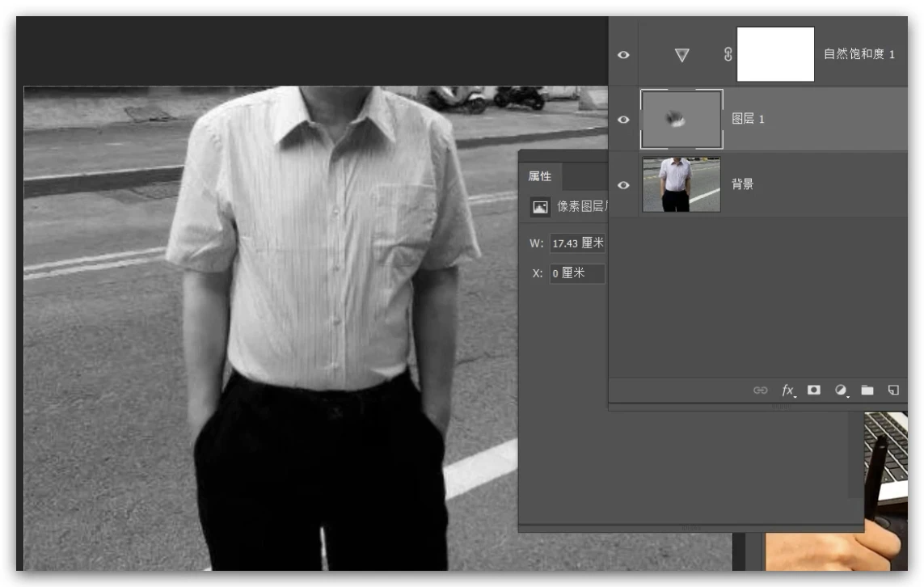Image resolution: width=924 pixels, height=587 pixels.
Task: Open new adjustment layer menu
Action: [x=841, y=391]
